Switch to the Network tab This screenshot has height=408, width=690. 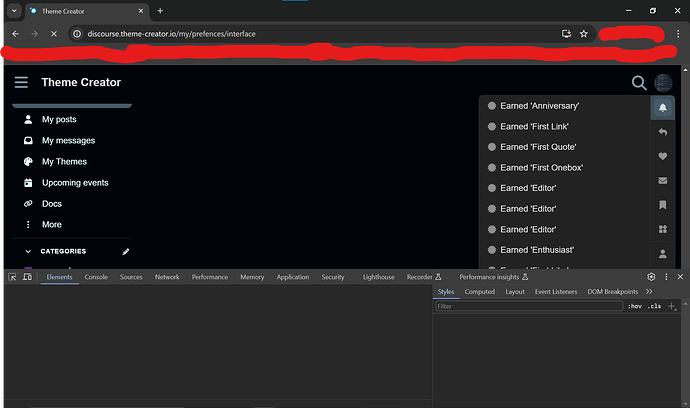click(167, 277)
